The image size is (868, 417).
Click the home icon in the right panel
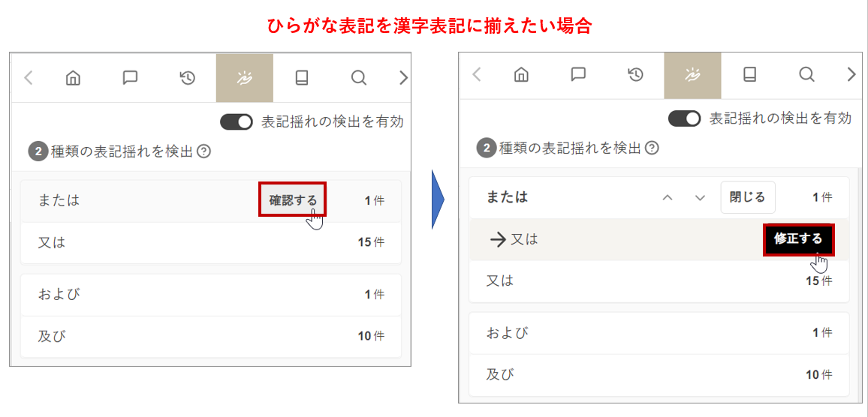pyautogui.click(x=521, y=74)
